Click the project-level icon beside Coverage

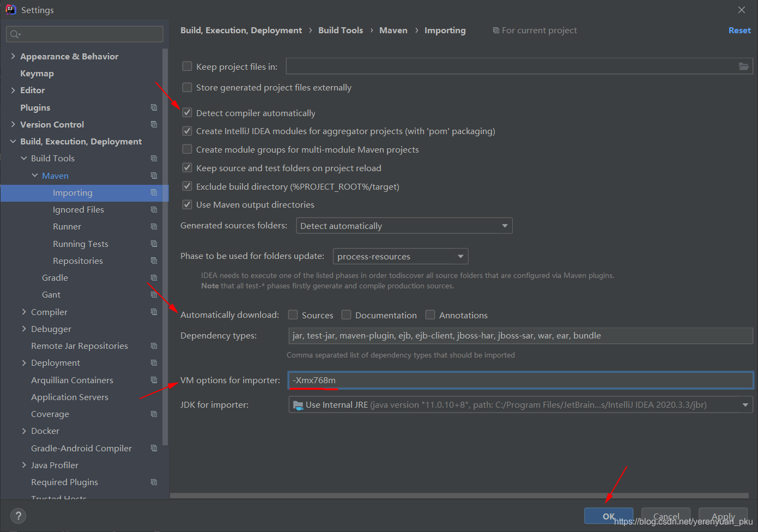pyautogui.click(x=154, y=414)
